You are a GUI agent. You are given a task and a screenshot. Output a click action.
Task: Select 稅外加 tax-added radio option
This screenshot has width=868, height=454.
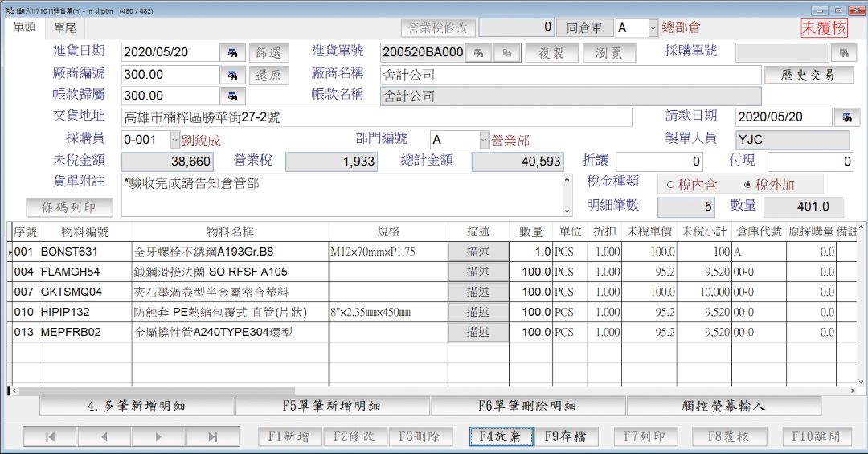click(769, 185)
